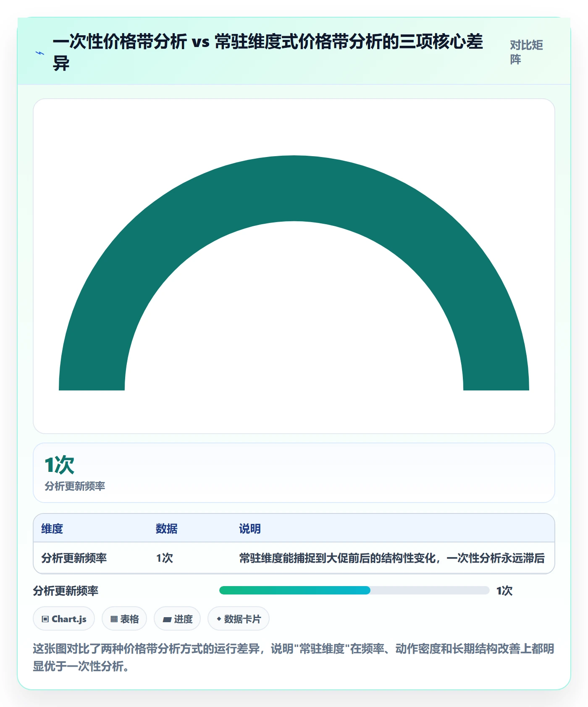This screenshot has width=588, height=707.
Task: Click the 1次 value in the table row
Action: [x=165, y=558]
